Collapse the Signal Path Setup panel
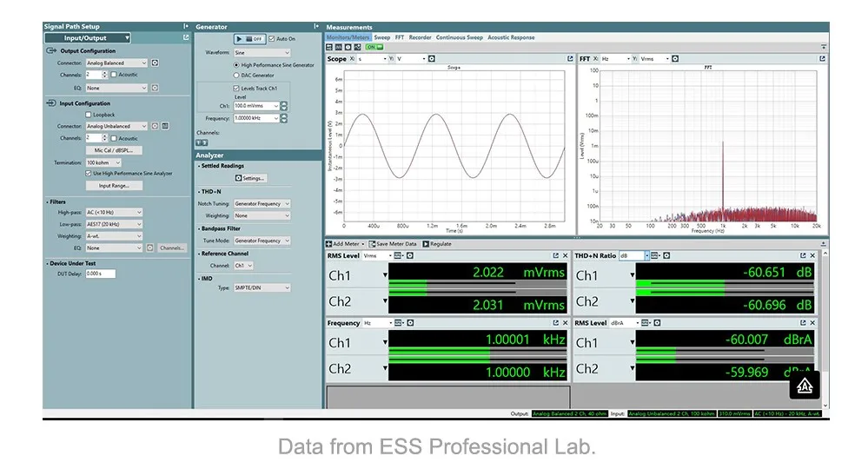Viewport: 868px width, 469px height. click(x=186, y=26)
